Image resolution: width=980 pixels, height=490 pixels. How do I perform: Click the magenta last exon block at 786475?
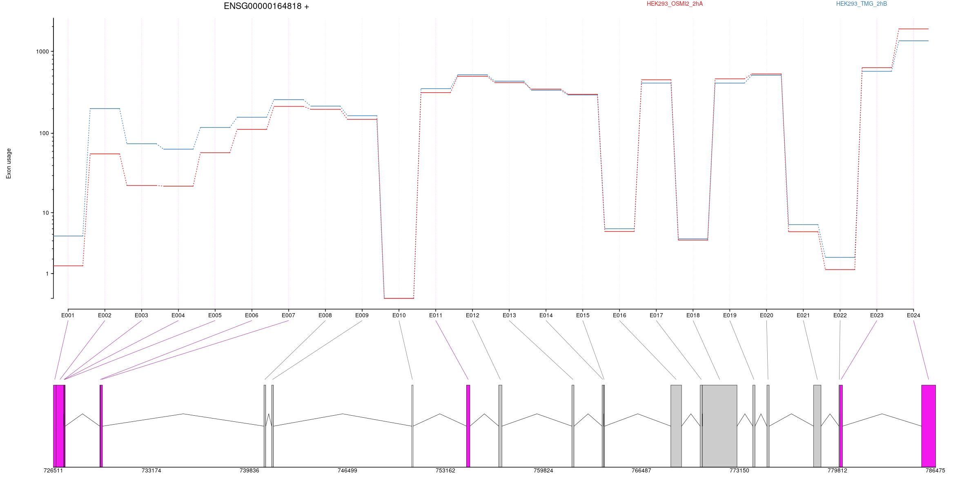tap(929, 426)
